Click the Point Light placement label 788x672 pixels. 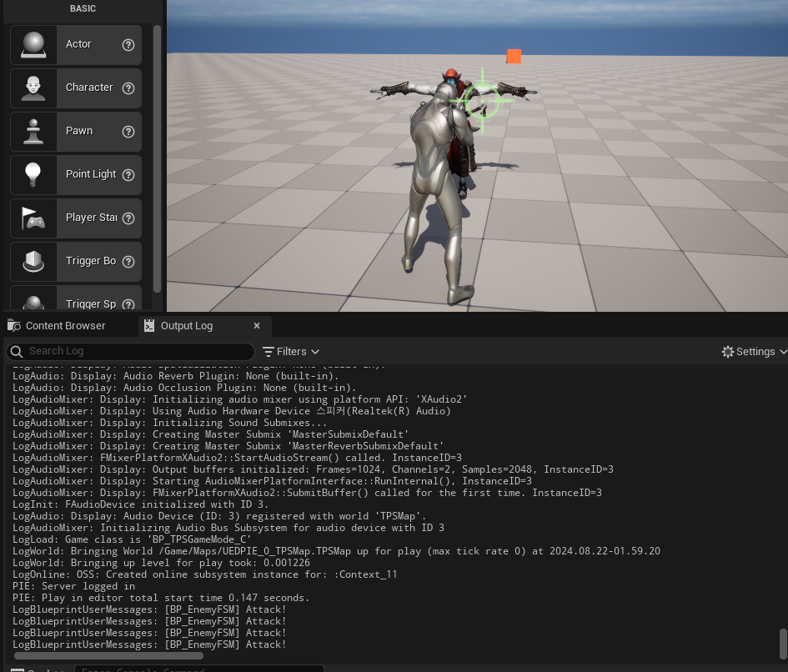91,174
